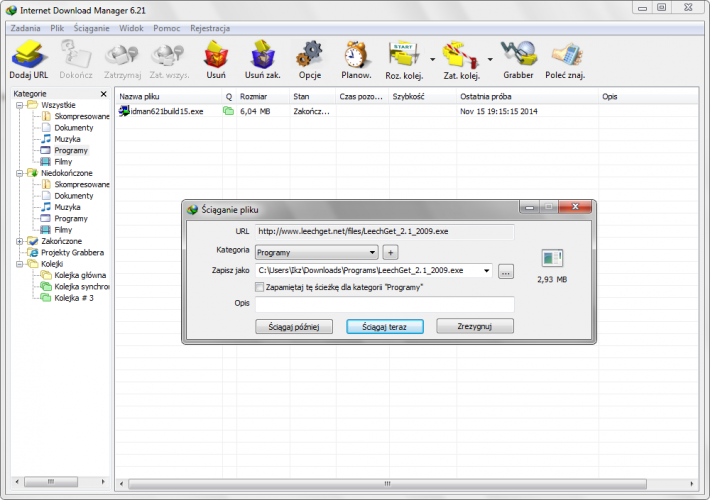The width and height of the screenshot is (710, 500).
Task: Select Kolejka główna queue
Action: [x=80, y=275]
